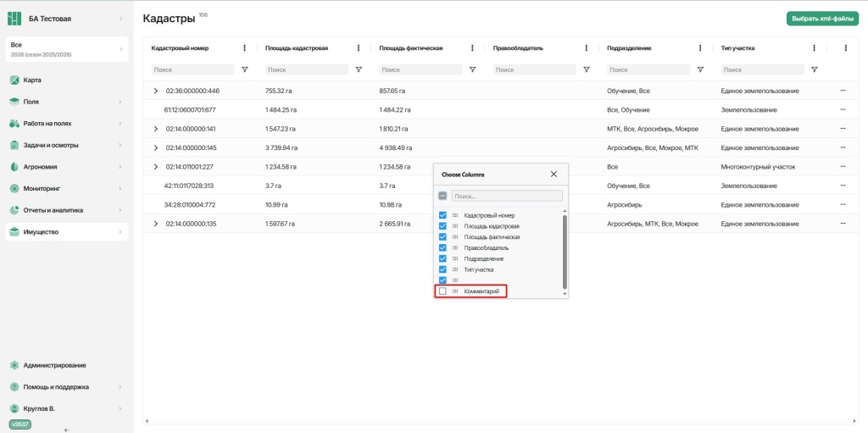Open row actions for 02:36:000000:446
868x433 pixels.
point(843,91)
